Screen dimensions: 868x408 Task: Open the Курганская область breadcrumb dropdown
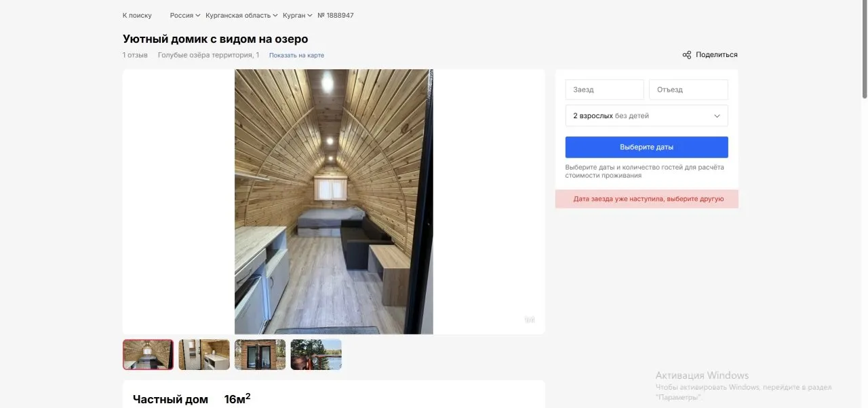[x=241, y=16]
